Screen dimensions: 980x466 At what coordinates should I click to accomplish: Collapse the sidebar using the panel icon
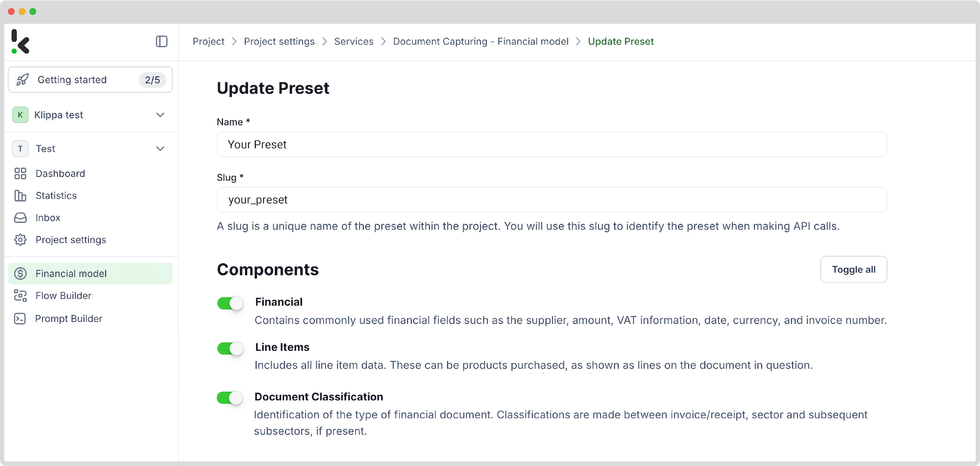click(162, 42)
